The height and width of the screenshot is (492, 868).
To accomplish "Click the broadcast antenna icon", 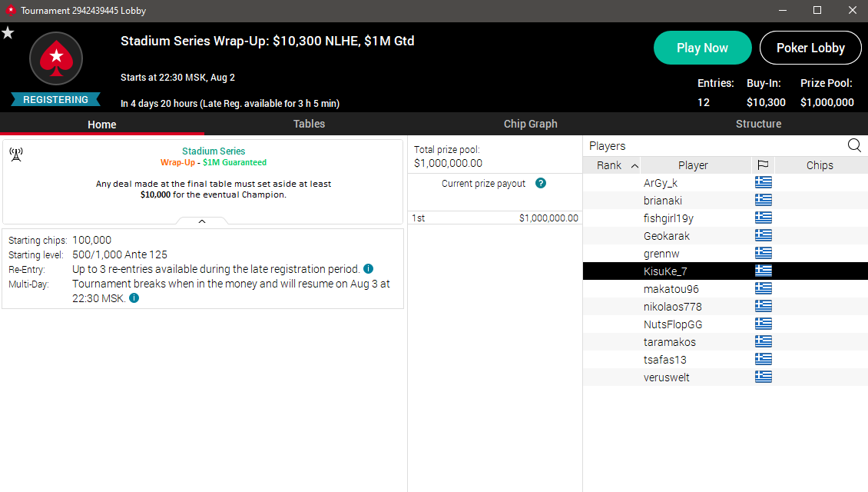I will [16, 155].
